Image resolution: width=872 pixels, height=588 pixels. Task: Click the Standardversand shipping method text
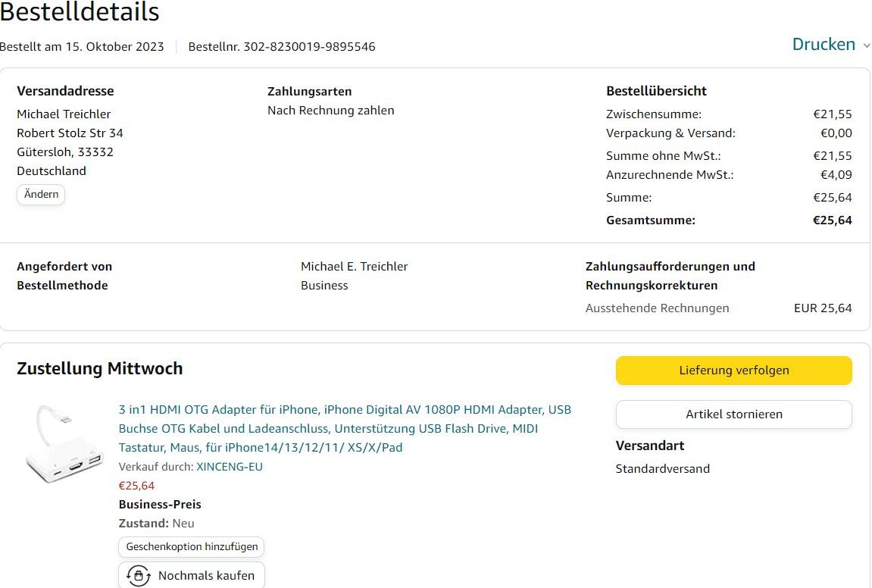(x=662, y=469)
